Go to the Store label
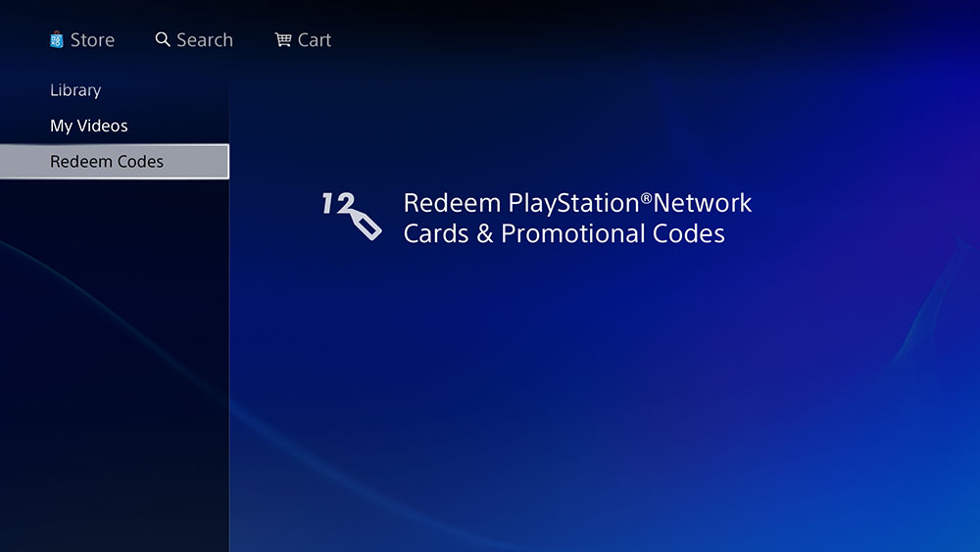The width and height of the screenshot is (980, 552). [x=92, y=40]
